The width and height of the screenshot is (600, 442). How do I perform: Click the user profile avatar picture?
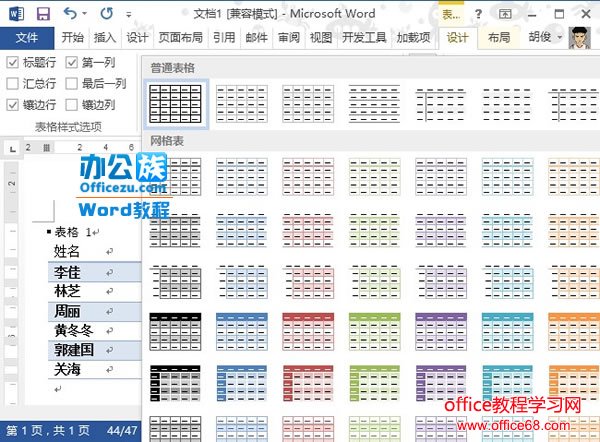tap(580, 38)
